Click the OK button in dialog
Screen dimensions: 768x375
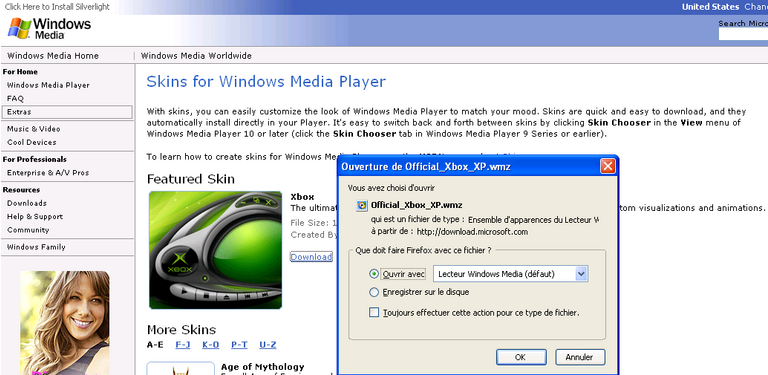521,357
